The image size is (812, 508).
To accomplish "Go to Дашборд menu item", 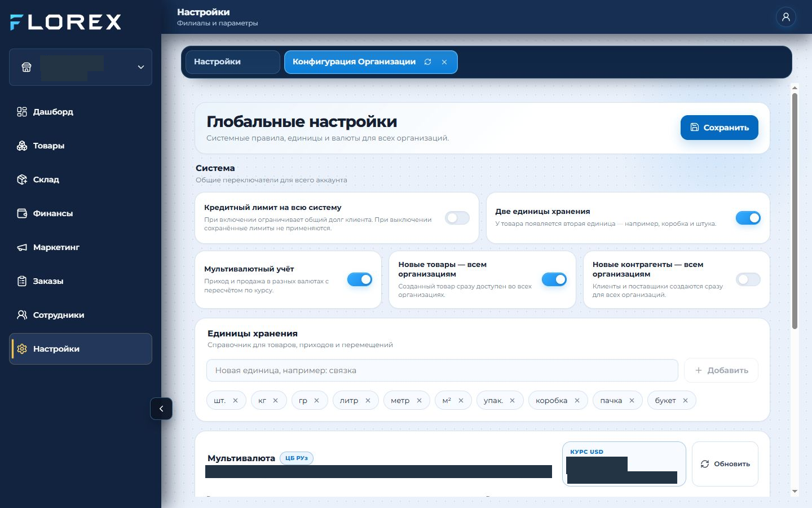I will coord(81,112).
